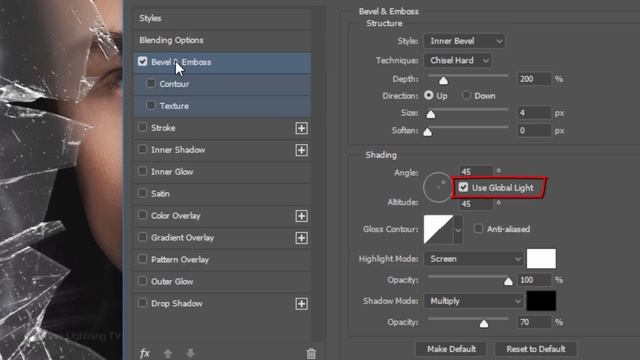Click the Highlight Opacity slider handle

point(508,281)
